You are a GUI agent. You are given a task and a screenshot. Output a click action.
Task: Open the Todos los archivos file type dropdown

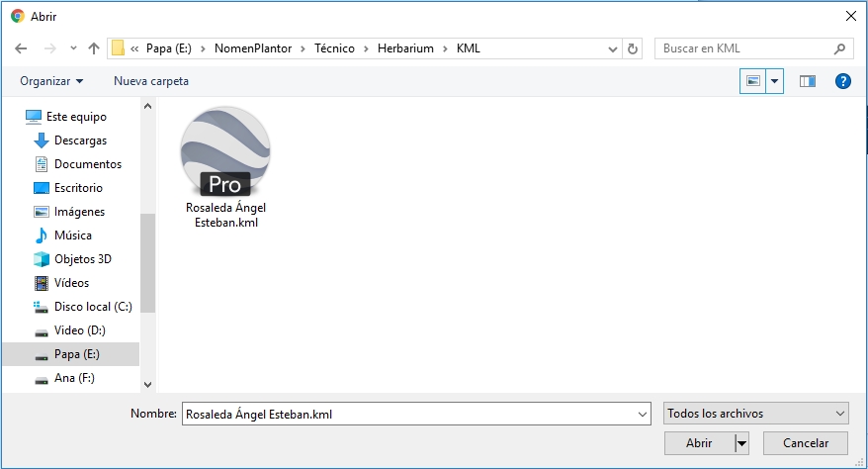coord(756,414)
